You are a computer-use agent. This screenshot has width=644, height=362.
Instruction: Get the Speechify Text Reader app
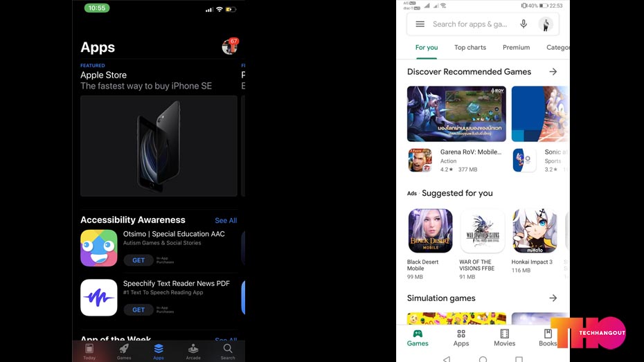pos(138,310)
